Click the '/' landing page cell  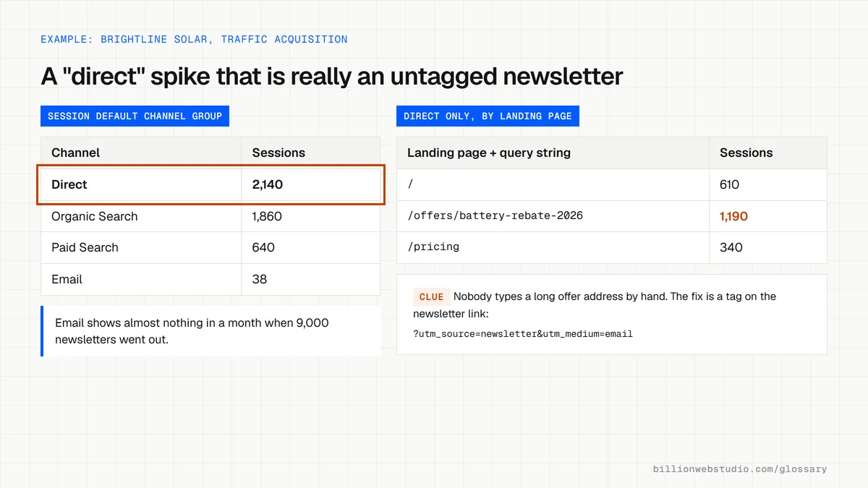pyautogui.click(x=553, y=184)
